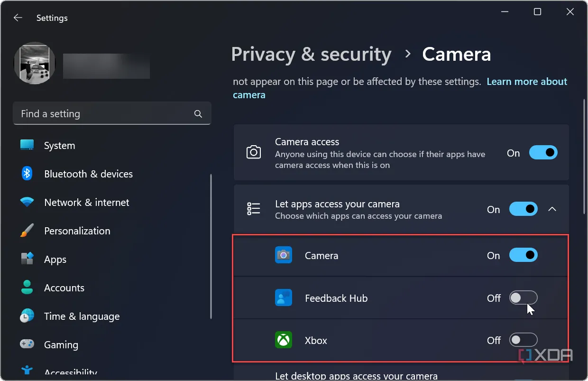588x381 pixels.
Task: Click the Xbox app icon
Action: point(284,340)
